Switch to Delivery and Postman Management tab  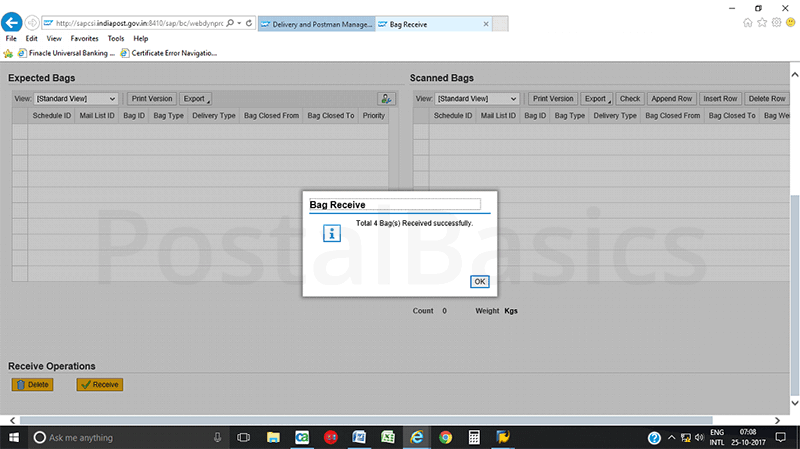pos(316,22)
